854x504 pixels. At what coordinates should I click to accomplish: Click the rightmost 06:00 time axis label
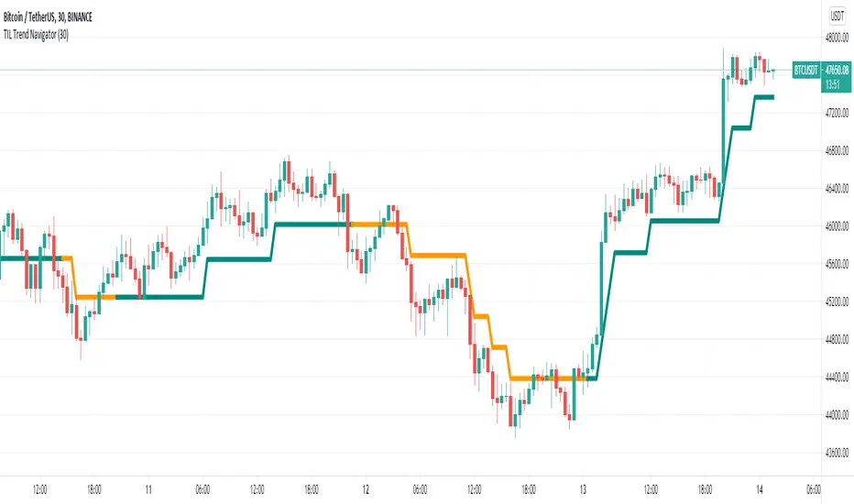point(812,488)
